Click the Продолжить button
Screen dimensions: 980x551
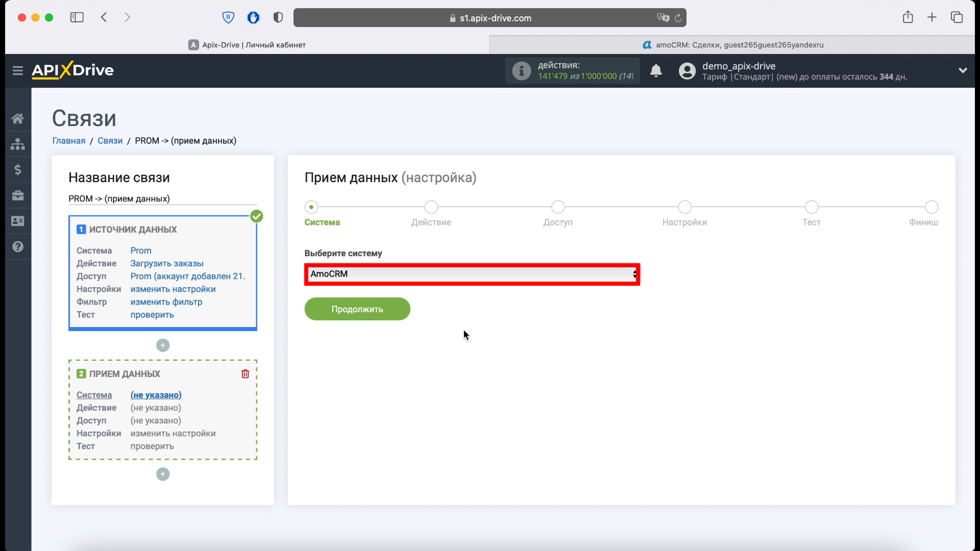pos(357,309)
